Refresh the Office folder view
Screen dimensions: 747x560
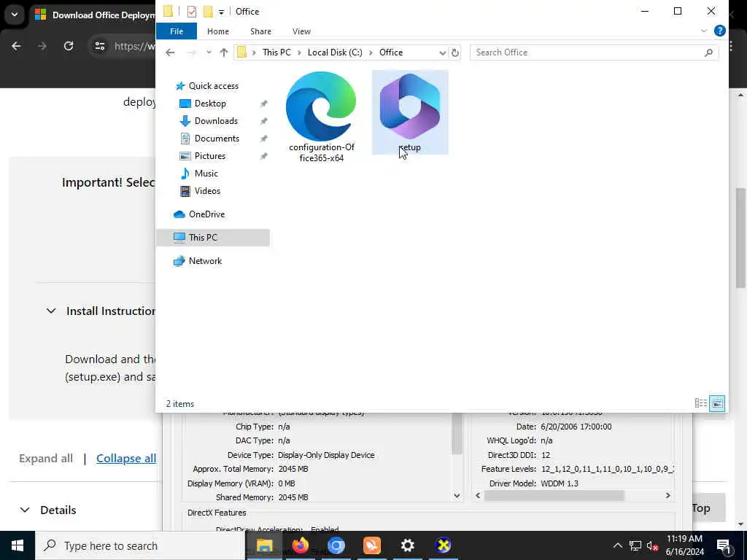pos(455,52)
